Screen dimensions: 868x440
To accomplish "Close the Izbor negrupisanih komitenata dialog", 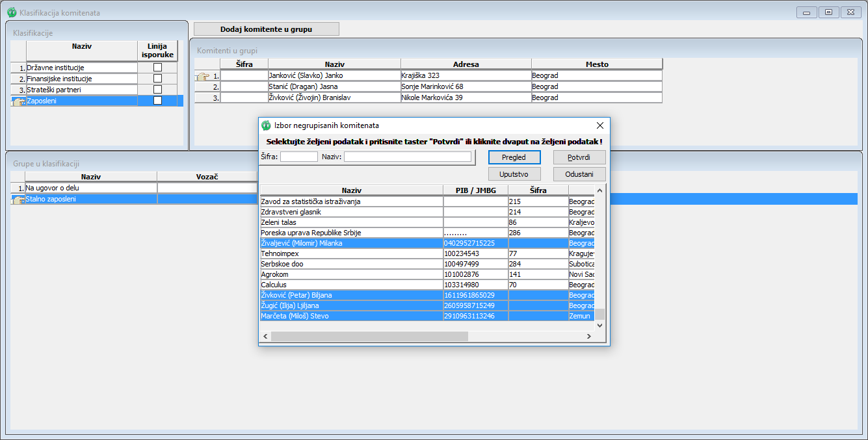I will point(599,125).
